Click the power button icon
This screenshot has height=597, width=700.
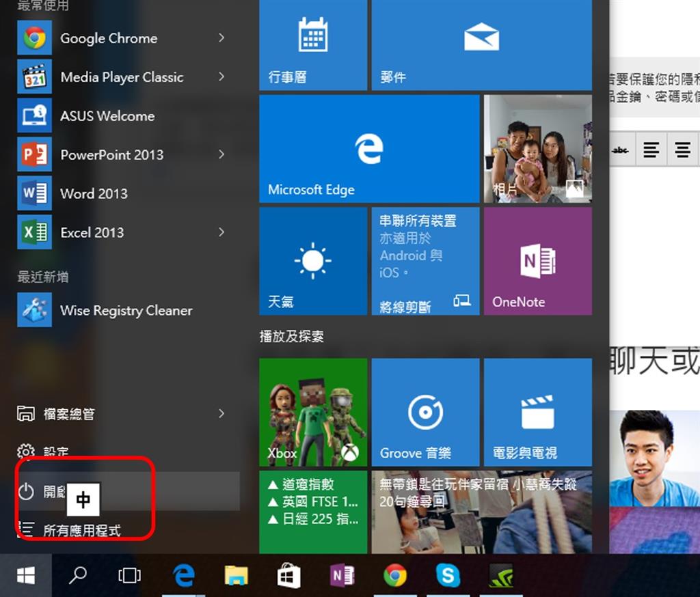(26, 491)
